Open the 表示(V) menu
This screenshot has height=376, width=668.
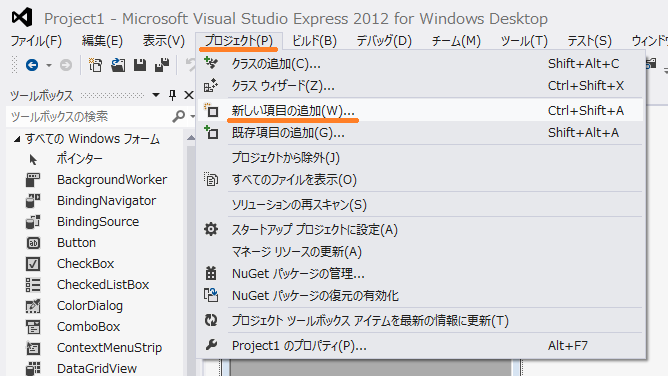click(164, 41)
